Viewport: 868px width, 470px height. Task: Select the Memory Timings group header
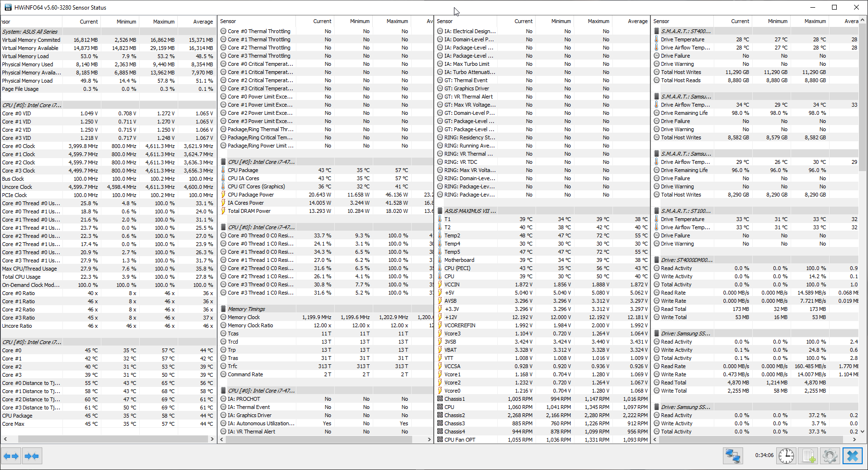tap(246, 309)
